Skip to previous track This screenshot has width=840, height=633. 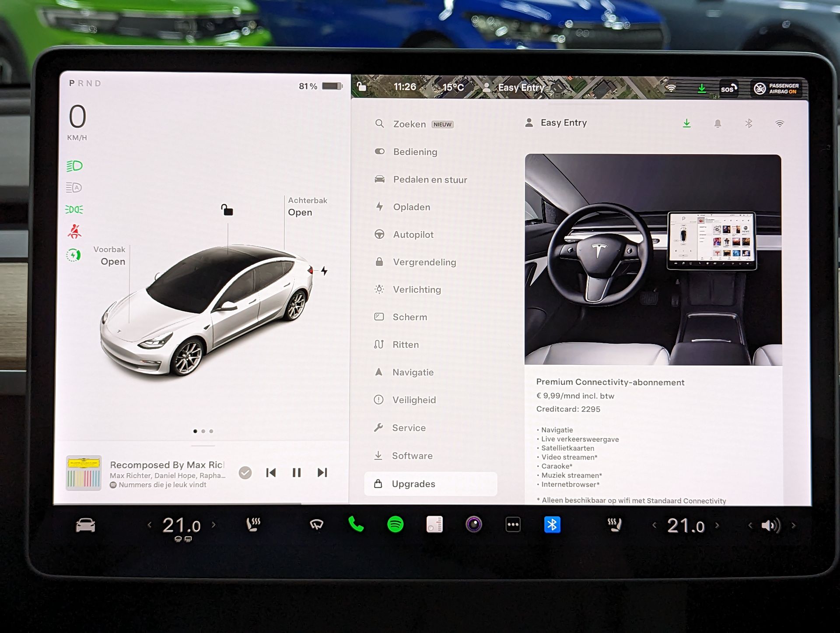coord(271,473)
